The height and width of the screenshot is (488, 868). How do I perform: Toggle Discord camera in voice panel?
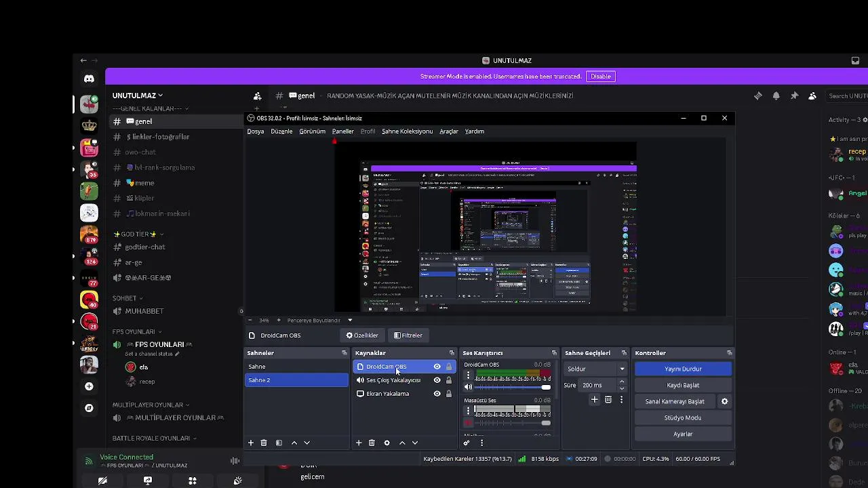pyautogui.click(x=102, y=481)
